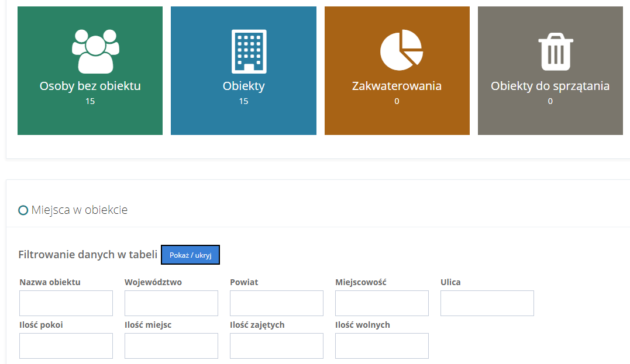Click into the 'Ilość miejsc' input
This screenshot has height=364, width=630.
171,346
